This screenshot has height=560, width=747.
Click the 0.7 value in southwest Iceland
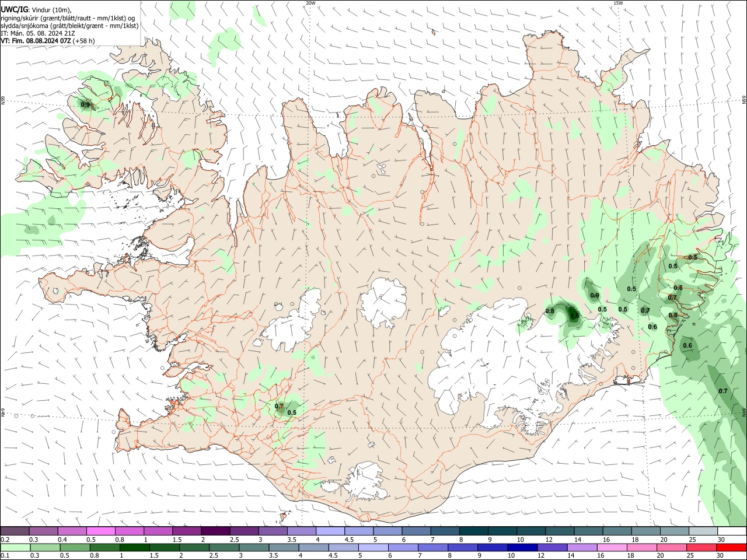279,406
